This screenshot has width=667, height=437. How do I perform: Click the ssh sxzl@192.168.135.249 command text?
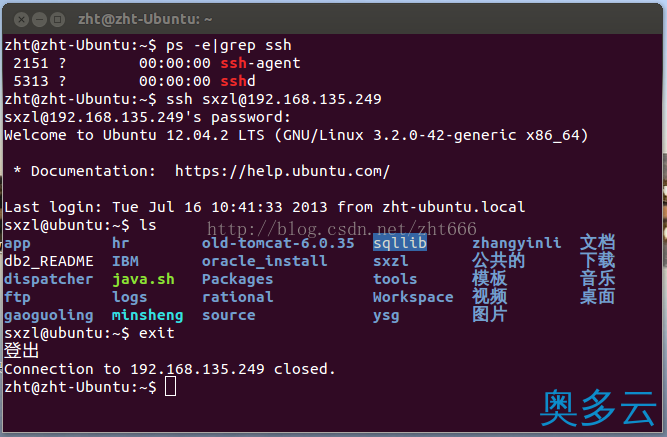coord(274,99)
